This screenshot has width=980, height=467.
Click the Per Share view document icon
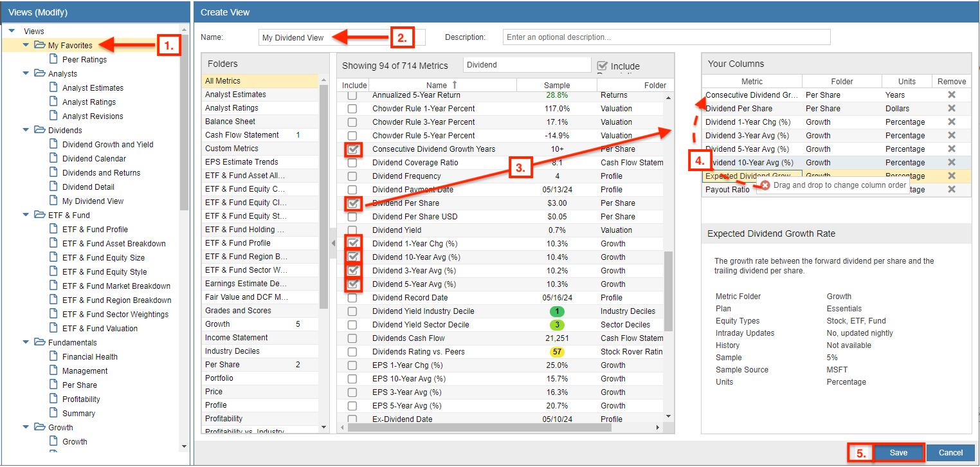click(54, 385)
